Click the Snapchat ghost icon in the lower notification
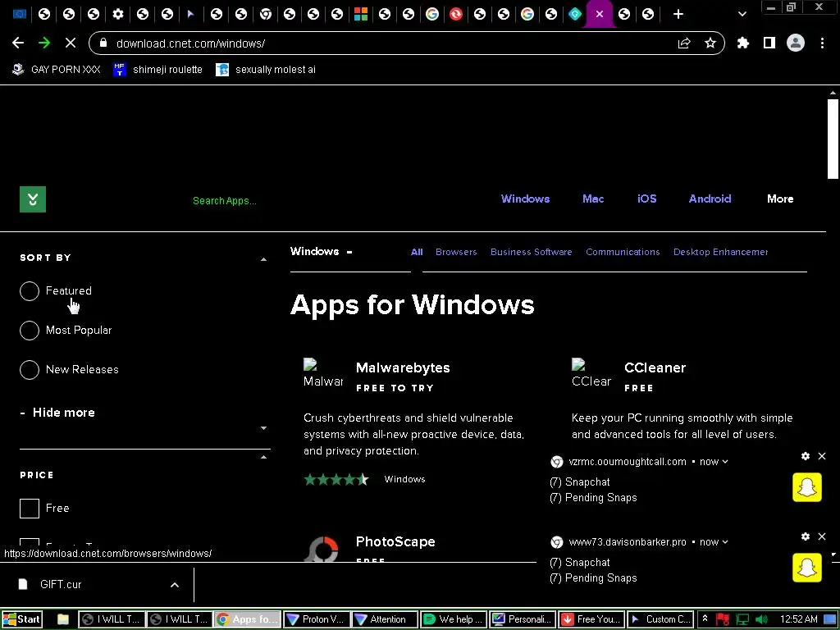 click(807, 568)
